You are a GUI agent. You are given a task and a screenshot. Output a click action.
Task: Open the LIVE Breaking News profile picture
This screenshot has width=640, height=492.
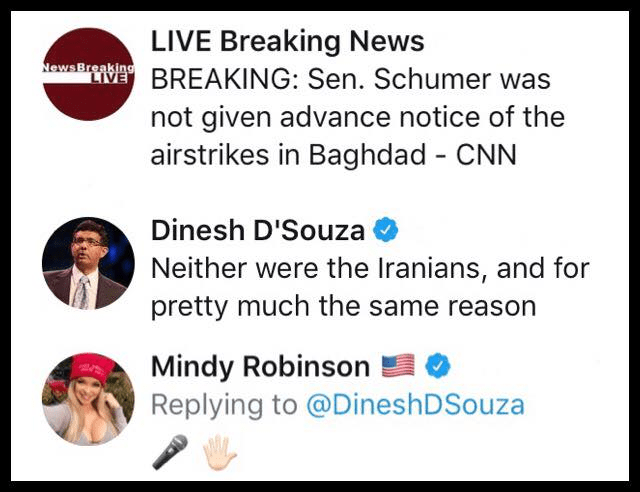coord(88,73)
